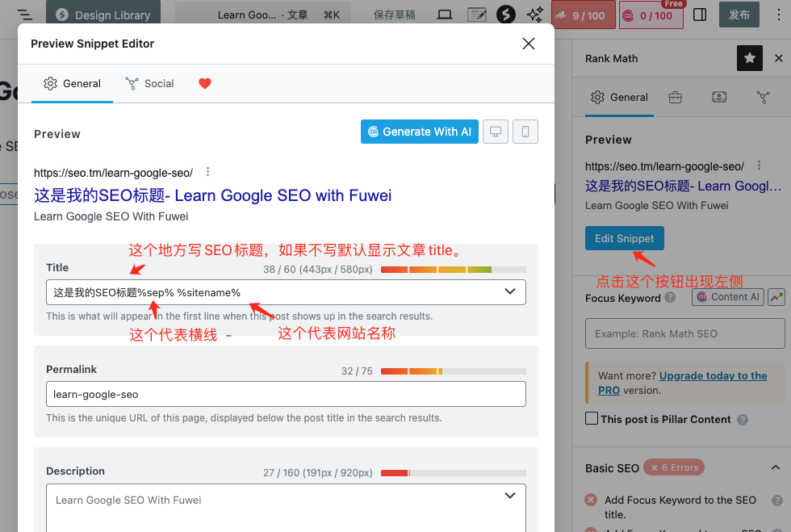Screen dimensions: 791x532
Task: Check the 'This post is Pillar Content' box
Action: pos(592,419)
